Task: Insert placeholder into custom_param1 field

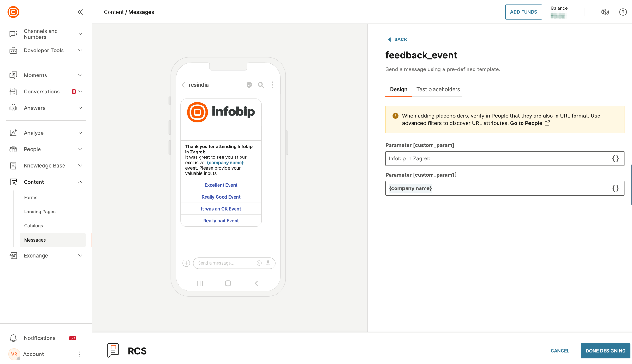Action: tap(616, 188)
